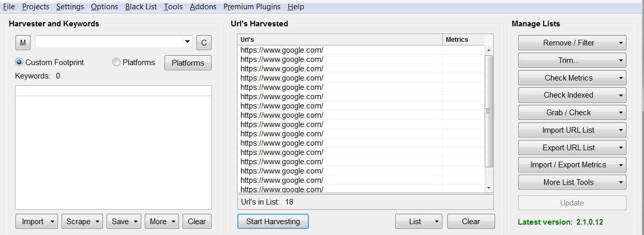Open the footprint combo box dropdown arrow

pyautogui.click(x=187, y=42)
